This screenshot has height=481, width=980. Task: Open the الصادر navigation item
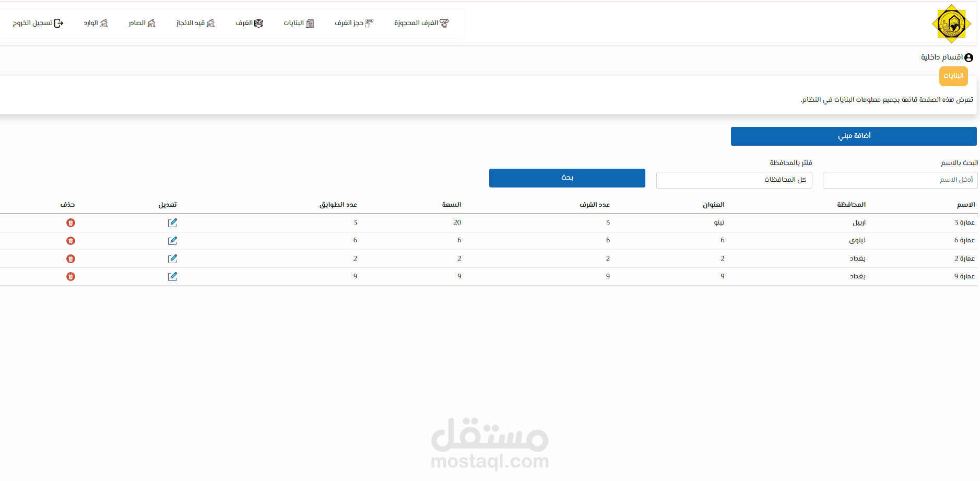pos(142,23)
